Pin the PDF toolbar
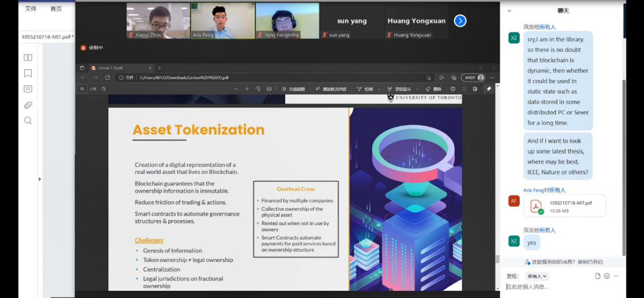This screenshot has width=644, height=298. 488,89
